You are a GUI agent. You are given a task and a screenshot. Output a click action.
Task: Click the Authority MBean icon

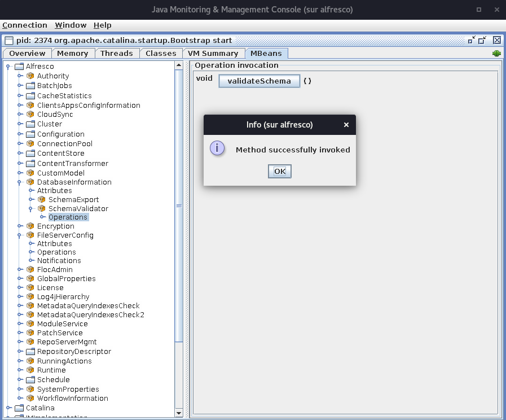30,76
